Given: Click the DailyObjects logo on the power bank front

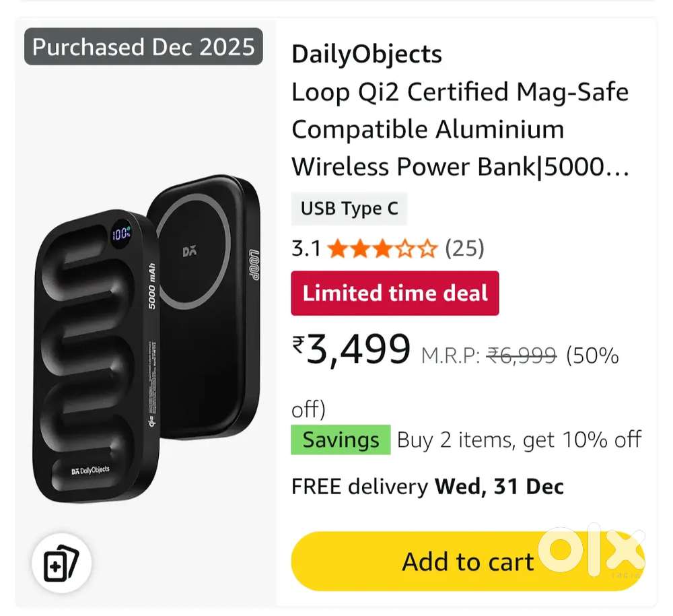Looking at the screenshot, I should (x=90, y=471).
